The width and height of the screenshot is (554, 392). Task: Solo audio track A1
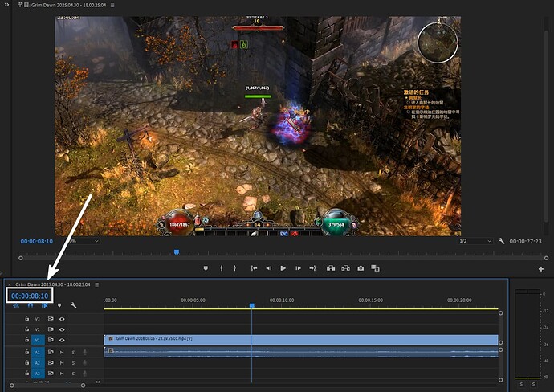click(x=74, y=353)
